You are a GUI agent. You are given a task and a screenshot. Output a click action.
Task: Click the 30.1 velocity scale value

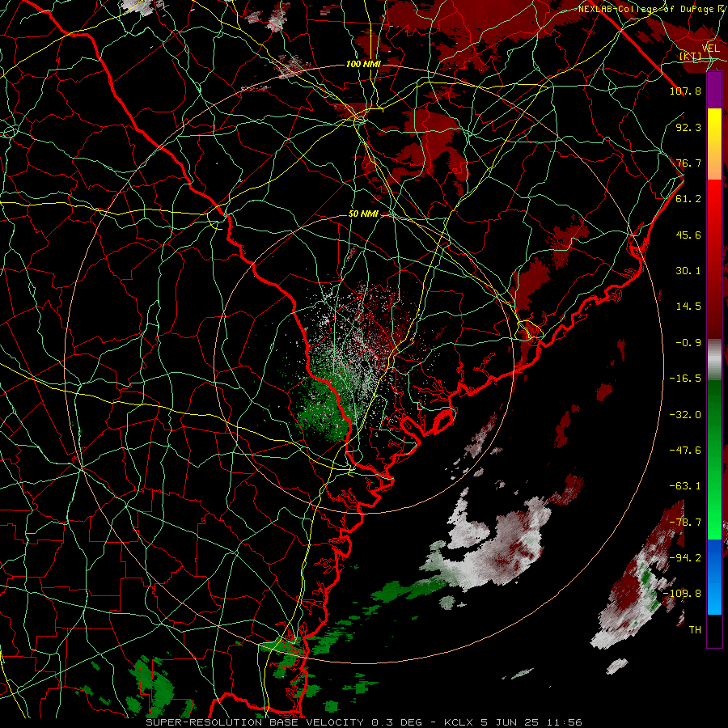pyautogui.click(x=688, y=270)
